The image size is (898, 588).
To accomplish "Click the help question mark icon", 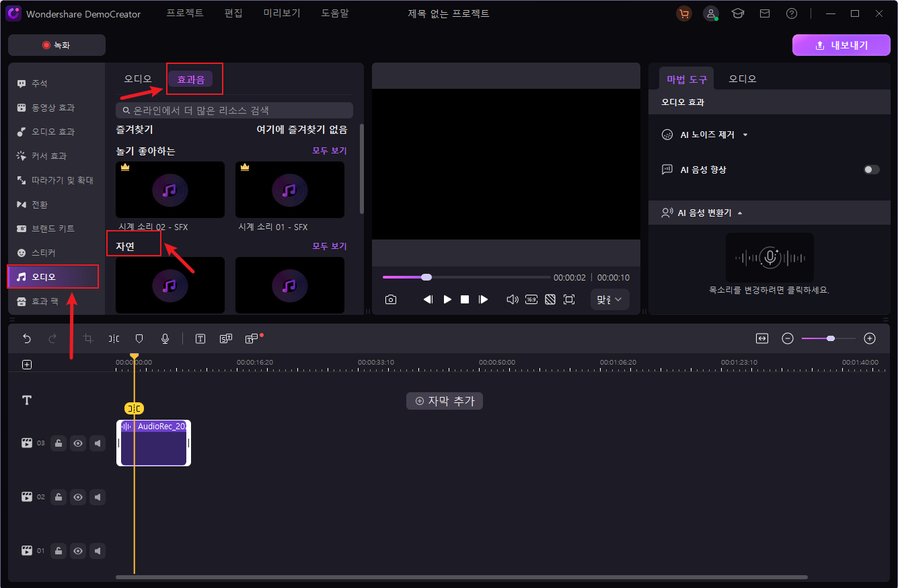I will coord(792,13).
